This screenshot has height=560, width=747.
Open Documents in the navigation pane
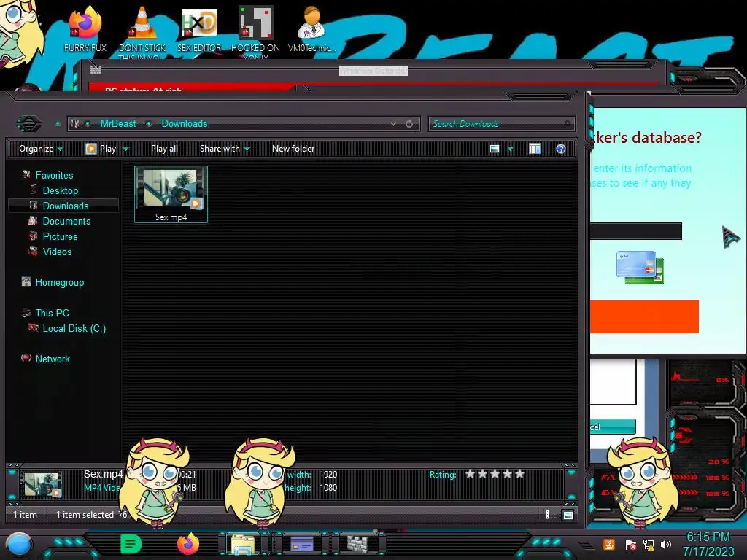(x=66, y=221)
